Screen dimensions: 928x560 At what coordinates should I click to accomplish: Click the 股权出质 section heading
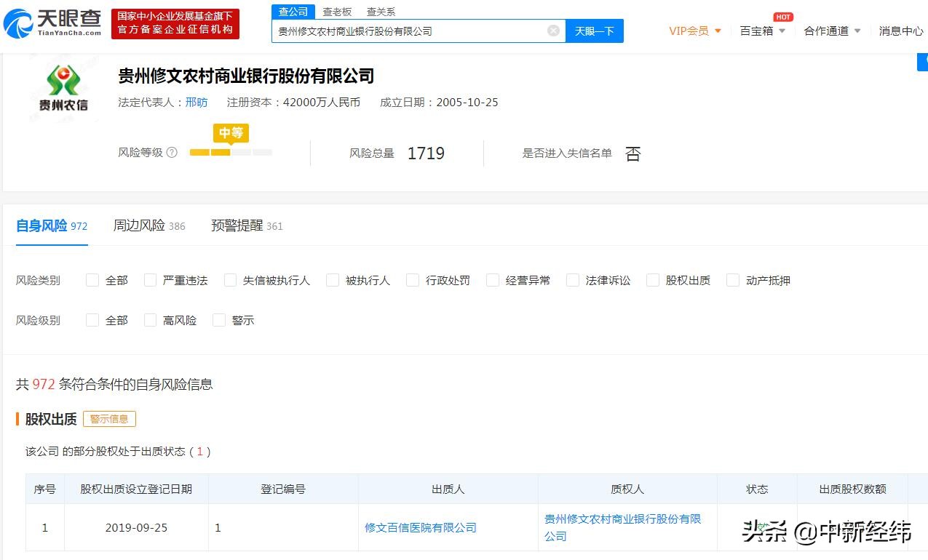(x=51, y=419)
